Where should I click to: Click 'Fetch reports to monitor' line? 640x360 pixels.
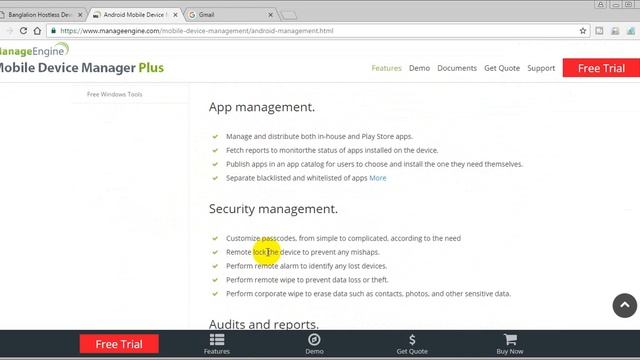[x=332, y=150]
